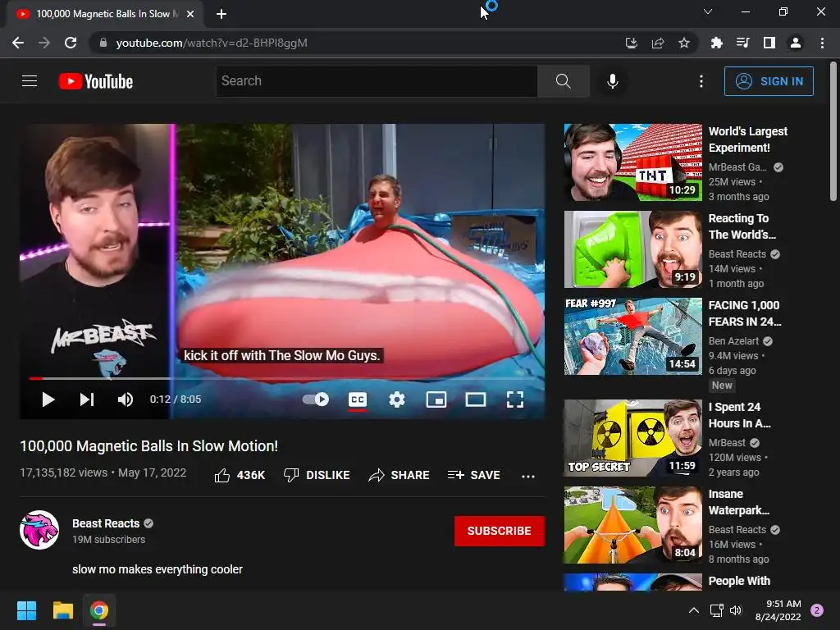Viewport: 840px width, 630px height.
Task: Open the YouTube guide hamburger menu
Action: (x=30, y=81)
